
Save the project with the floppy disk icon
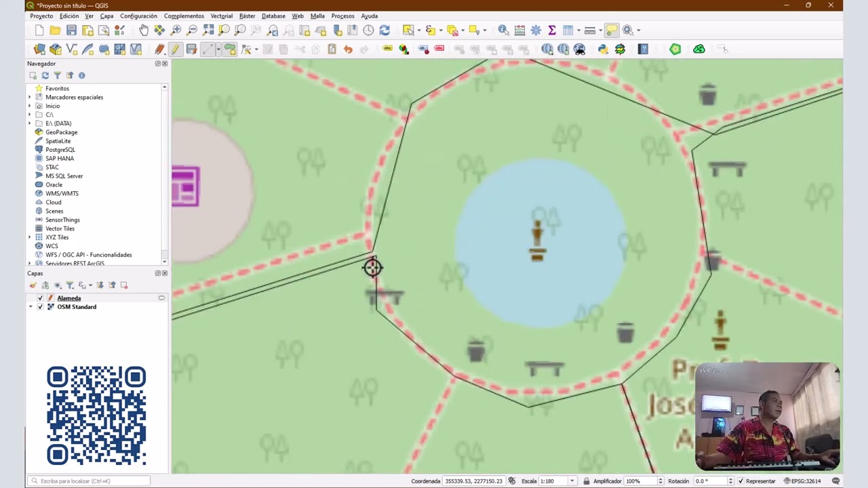click(x=71, y=30)
